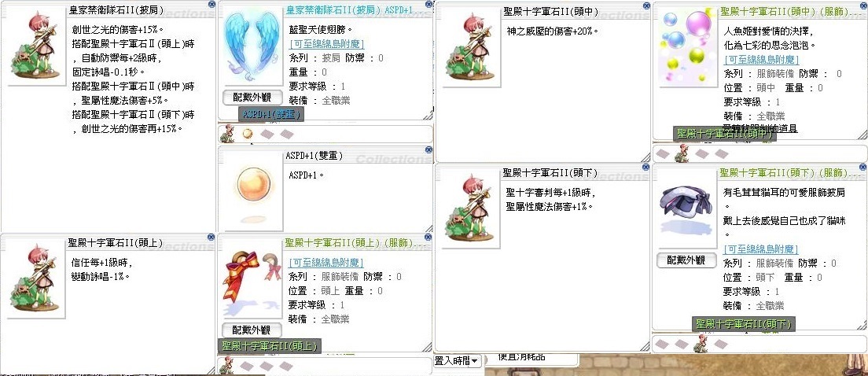This screenshot has height=376, width=868.
Task: Open 可至綿綿島附魔 link in red ribbon window
Action: pyautogui.click(x=326, y=263)
